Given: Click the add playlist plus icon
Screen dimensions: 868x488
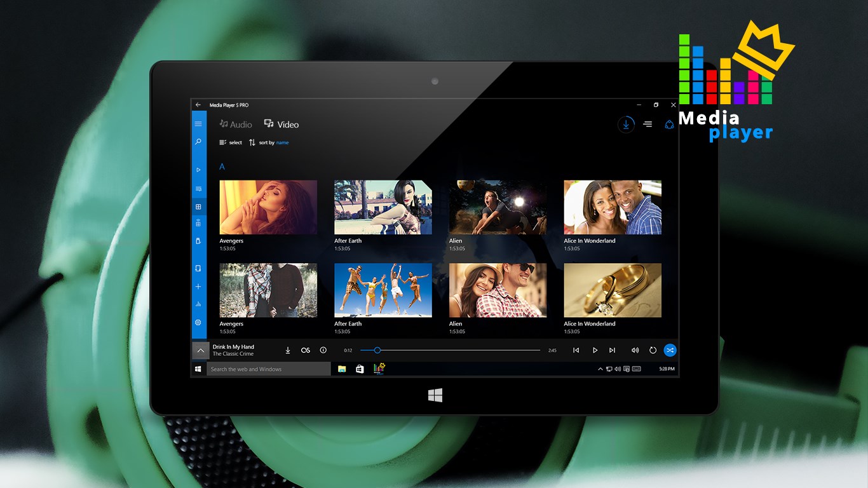Looking at the screenshot, I should pyautogui.click(x=198, y=287).
